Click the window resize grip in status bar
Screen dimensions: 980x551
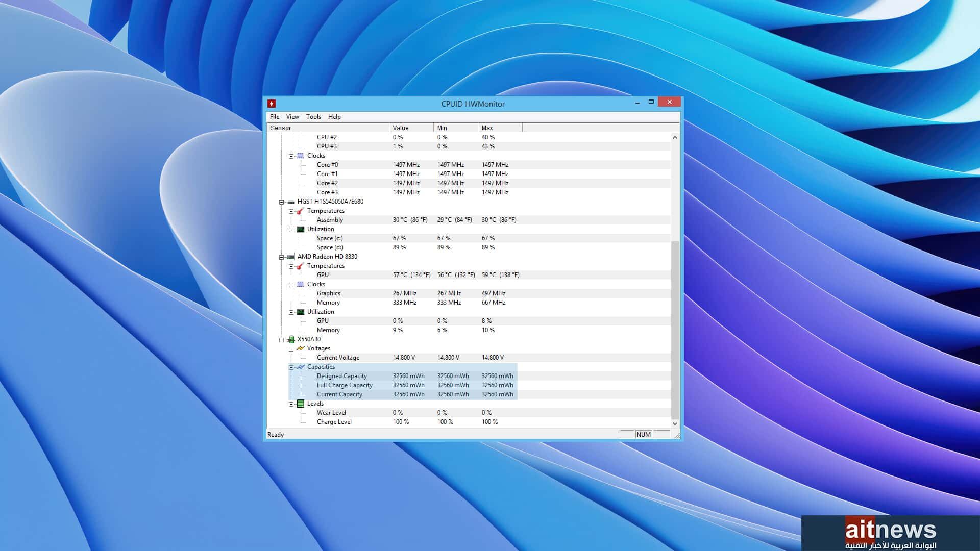click(677, 435)
